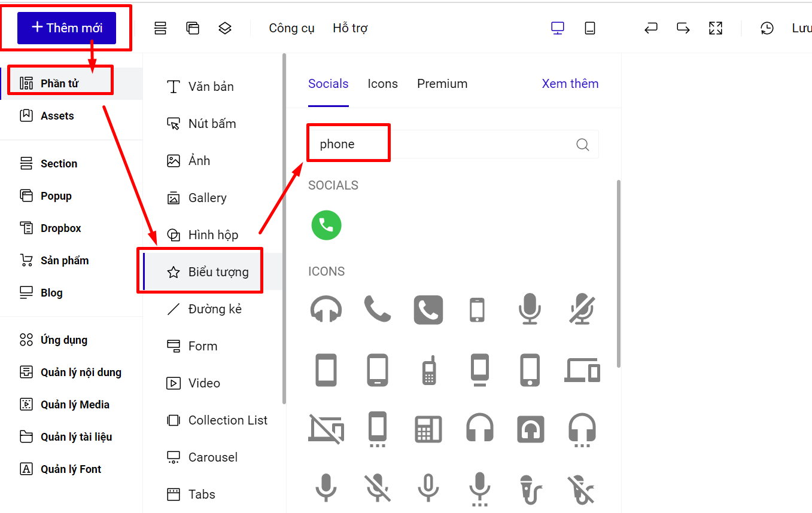Switch to the Premium tab
This screenshot has height=513, width=812.
pyautogui.click(x=442, y=84)
